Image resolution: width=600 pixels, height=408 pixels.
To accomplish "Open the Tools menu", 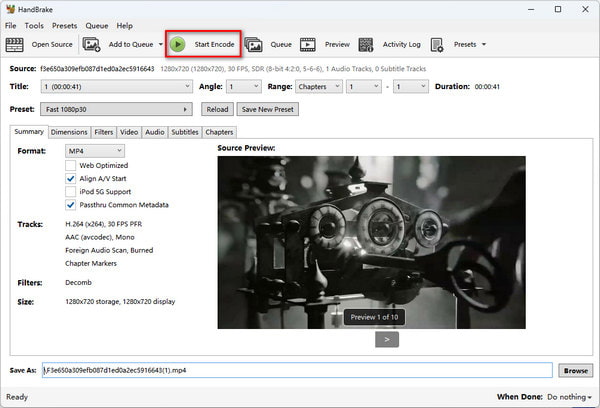I will click(34, 26).
